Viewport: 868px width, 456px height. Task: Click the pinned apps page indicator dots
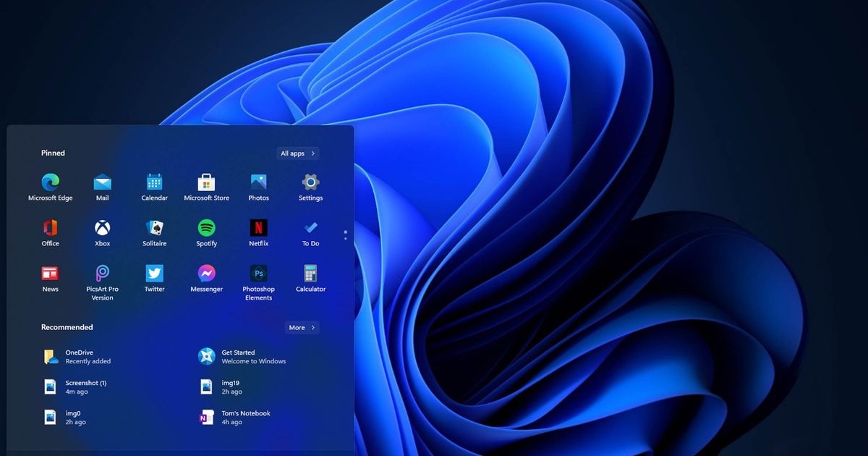tap(346, 235)
